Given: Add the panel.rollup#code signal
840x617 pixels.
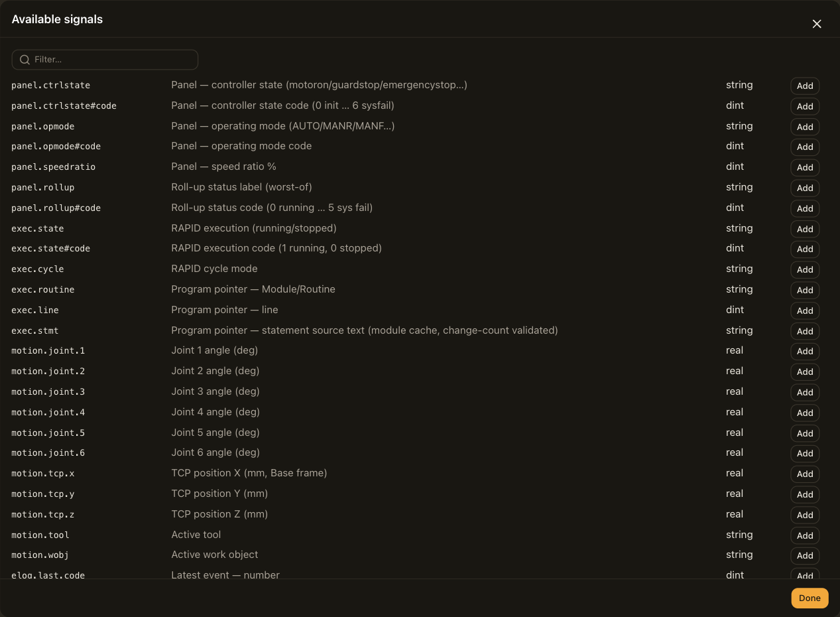Looking at the screenshot, I should coord(805,208).
